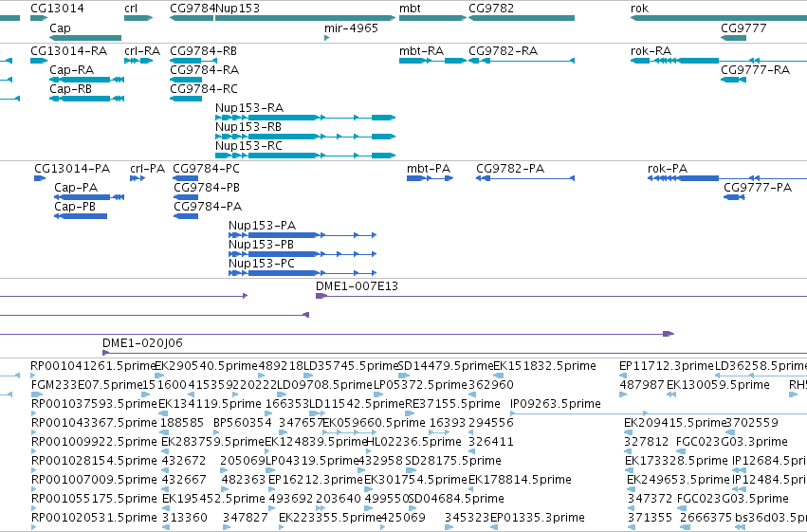The height and width of the screenshot is (532, 807).
Task: Select EST label RE37155.5prime
Action: click(x=453, y=404)
